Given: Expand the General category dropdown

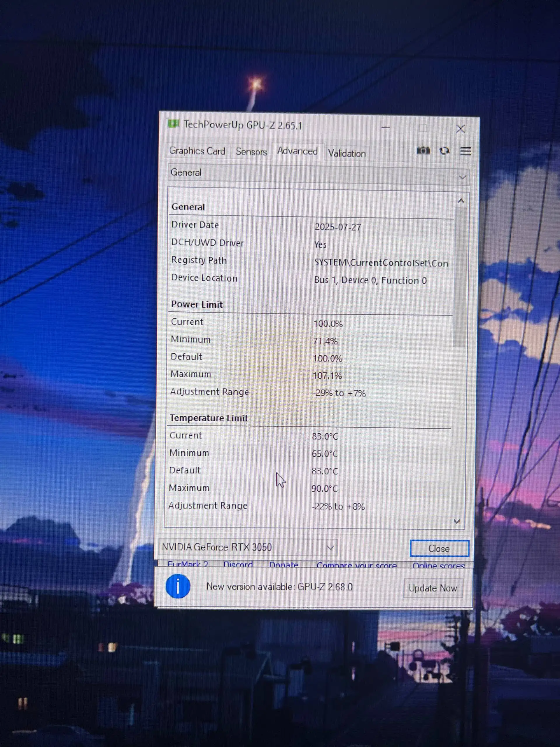Looking at the screenshot, I should point(318,174).
